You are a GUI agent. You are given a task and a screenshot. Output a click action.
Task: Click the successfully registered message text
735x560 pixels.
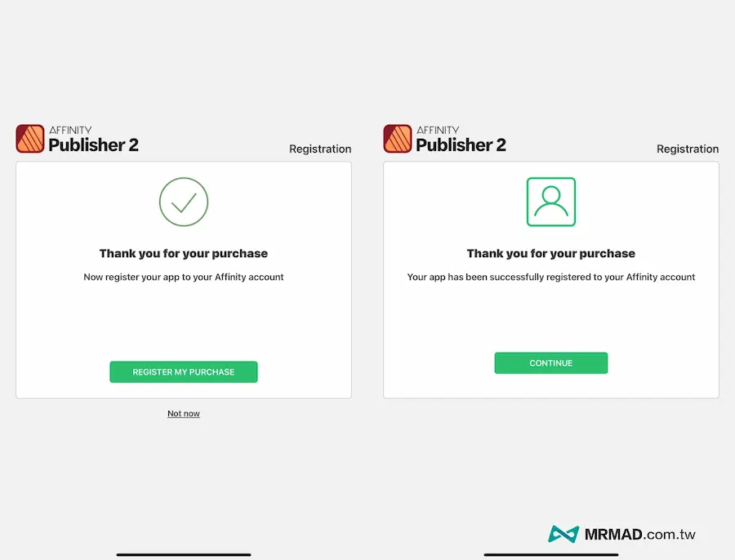[550, 277]
